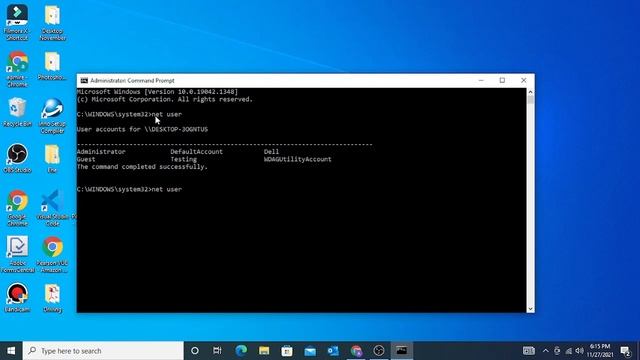Open the touch keyboard from the system tray
Image resolution: width=640 pixels, height=360 pixels.
click(x=529, y=351)
